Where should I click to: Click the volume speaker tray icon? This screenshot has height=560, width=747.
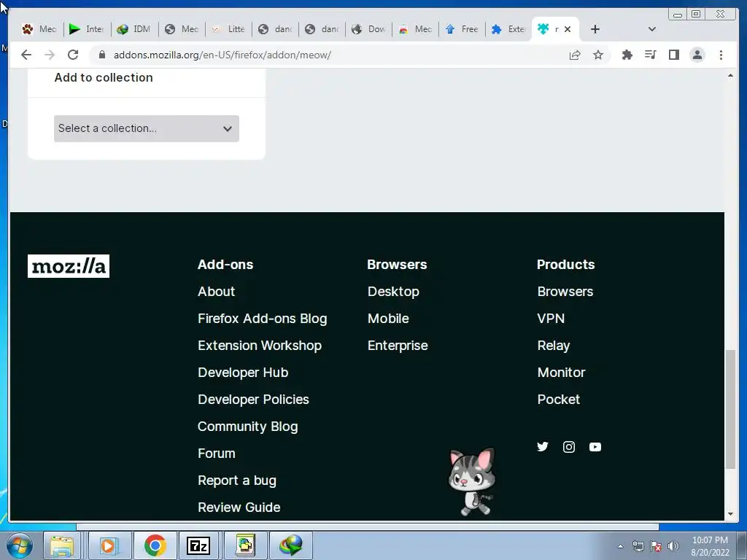tap(673, 546)
